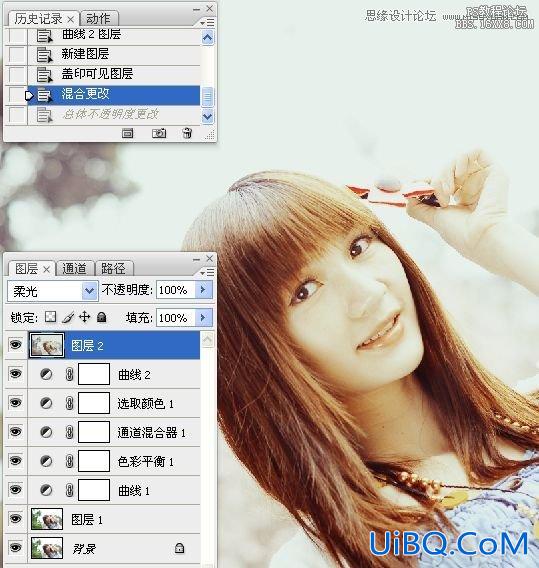The image size is (539, 568).
Task: Switch to the 历史记录 tab
Action: [38, 18]
